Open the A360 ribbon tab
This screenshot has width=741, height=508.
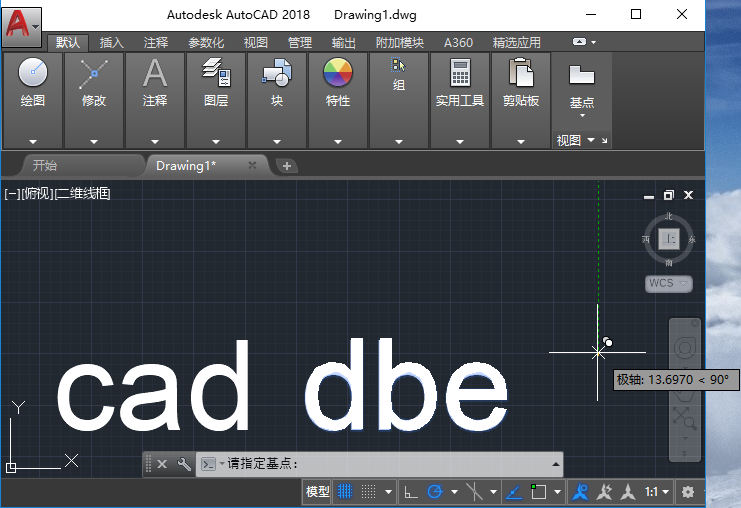[458, 43]
